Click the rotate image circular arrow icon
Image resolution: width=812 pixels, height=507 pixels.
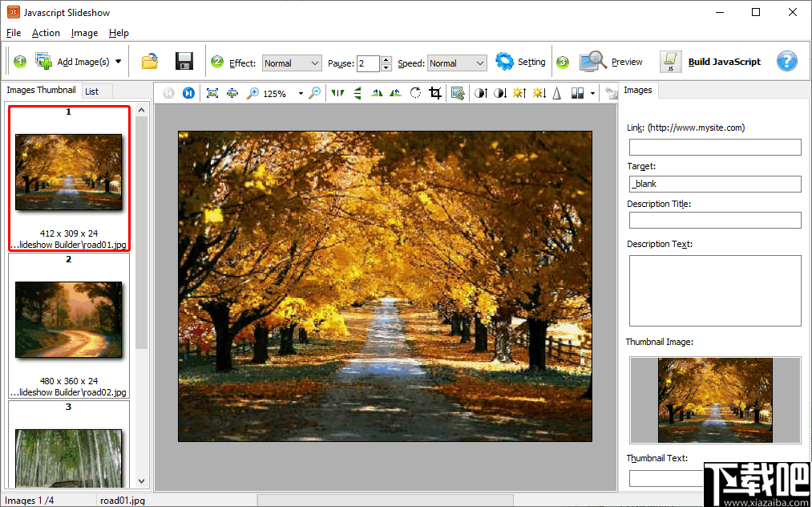click(415, 93)
